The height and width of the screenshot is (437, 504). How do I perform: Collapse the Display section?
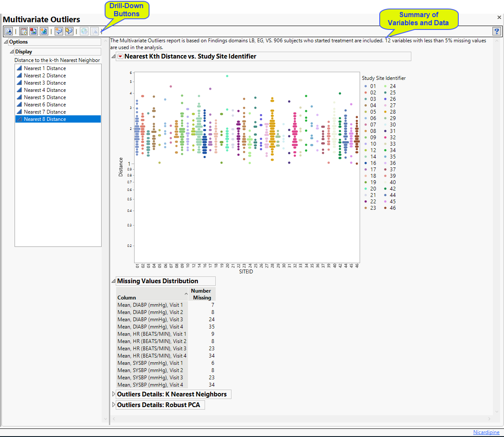12,52
